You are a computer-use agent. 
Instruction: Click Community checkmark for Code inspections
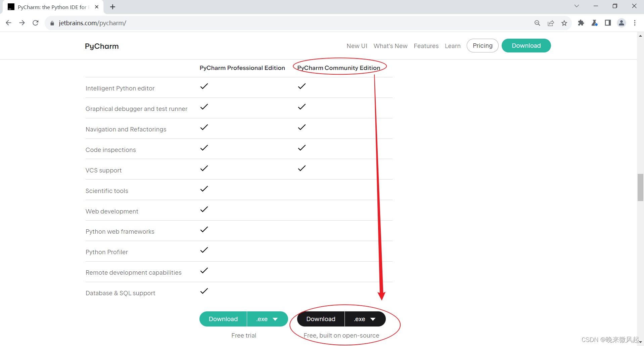coord(302,148)
